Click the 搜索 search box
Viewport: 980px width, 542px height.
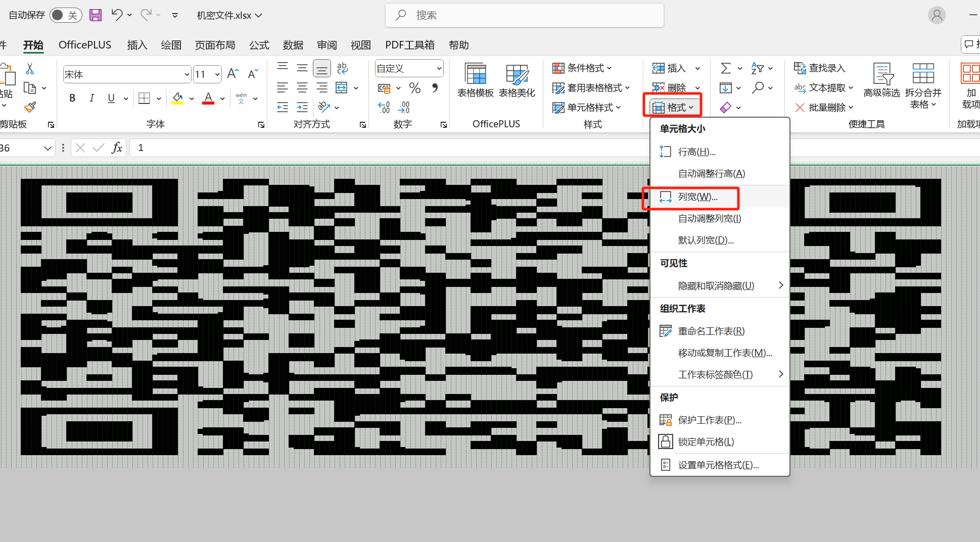click(525, 15)
